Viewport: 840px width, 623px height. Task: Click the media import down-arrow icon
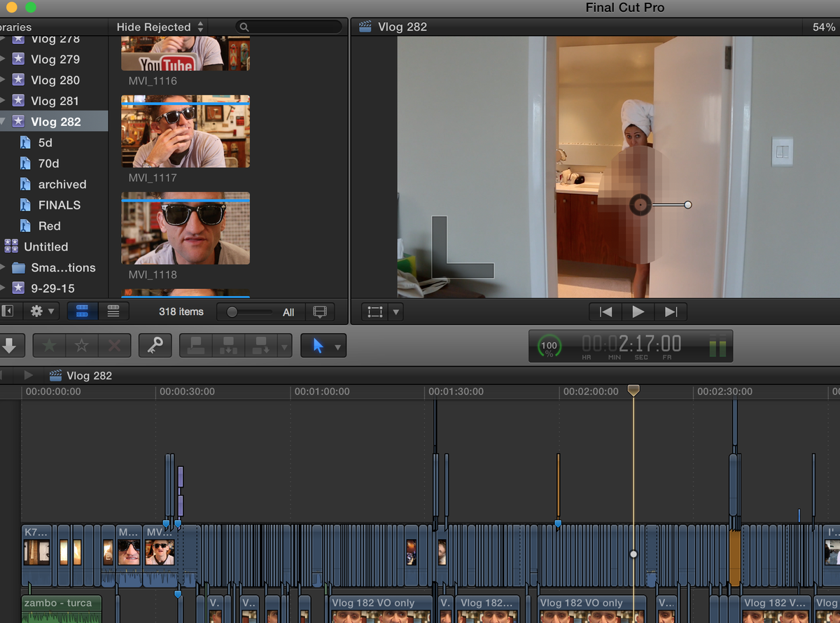click(x=13, y=345)
